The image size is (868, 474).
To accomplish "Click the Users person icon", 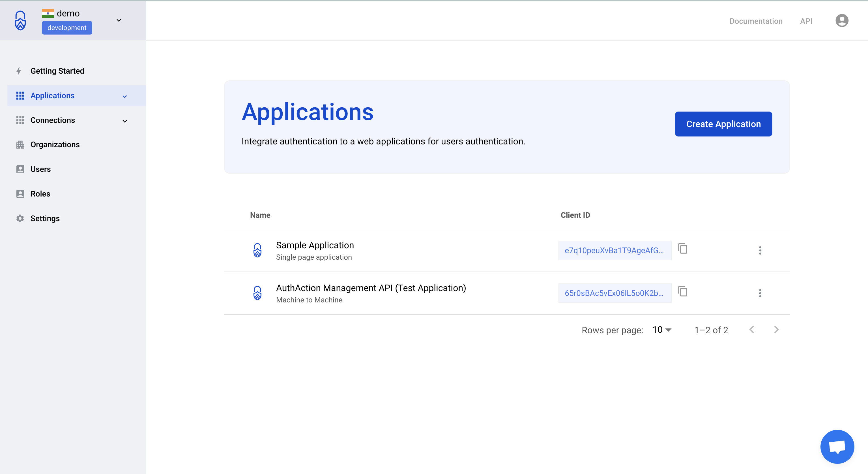I will pyautogui.click(x=20, y=169).
